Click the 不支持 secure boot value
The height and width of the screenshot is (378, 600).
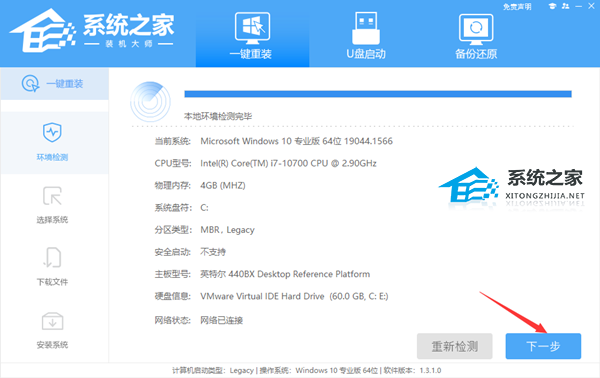coord(213,252)
